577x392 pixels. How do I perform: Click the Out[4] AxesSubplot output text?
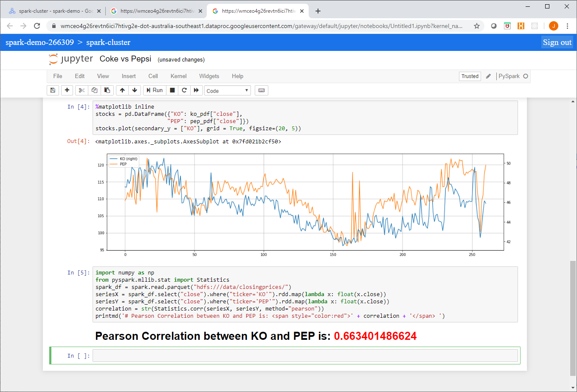pyautogui.click(x=188, y=142)
